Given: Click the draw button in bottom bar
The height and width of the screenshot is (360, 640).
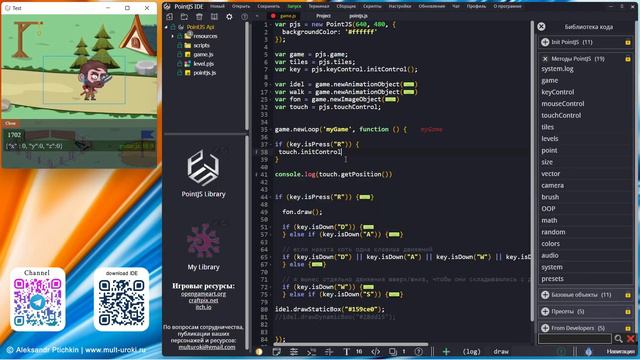Looking at the screenshot, I should [501, 351].
